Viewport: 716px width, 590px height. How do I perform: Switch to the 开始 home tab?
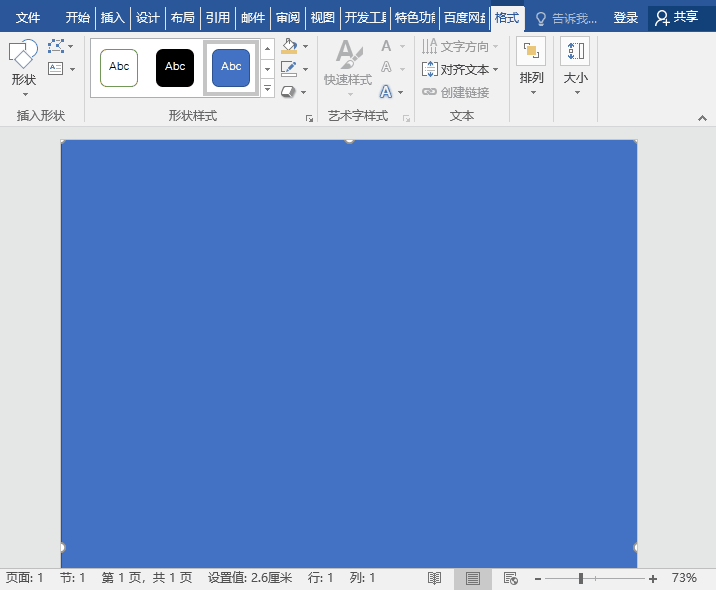pos(77,18)
